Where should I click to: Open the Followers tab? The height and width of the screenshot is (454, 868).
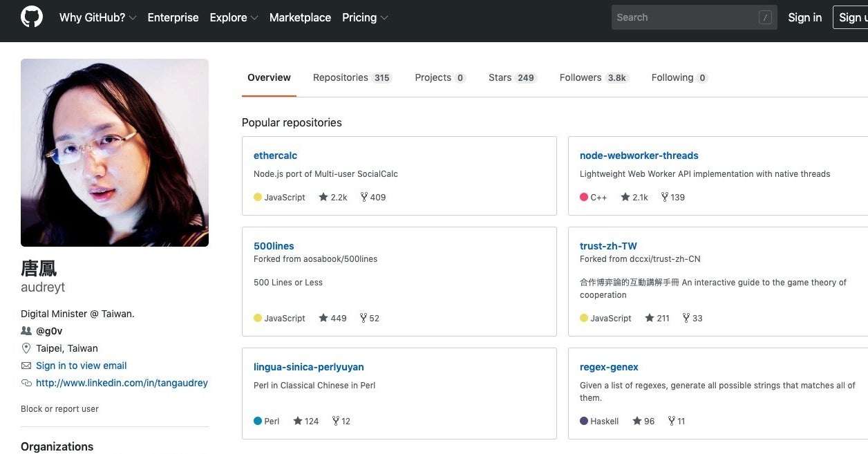(593, 77)
